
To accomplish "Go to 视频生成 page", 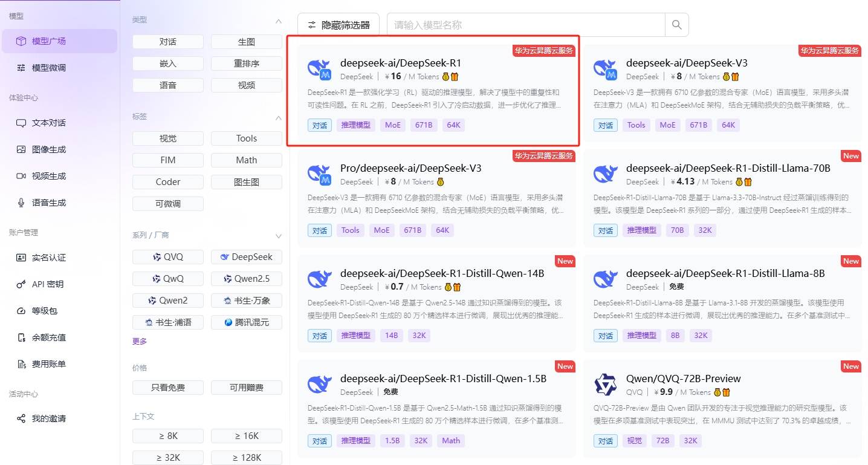I will click(x=59, y=176).
